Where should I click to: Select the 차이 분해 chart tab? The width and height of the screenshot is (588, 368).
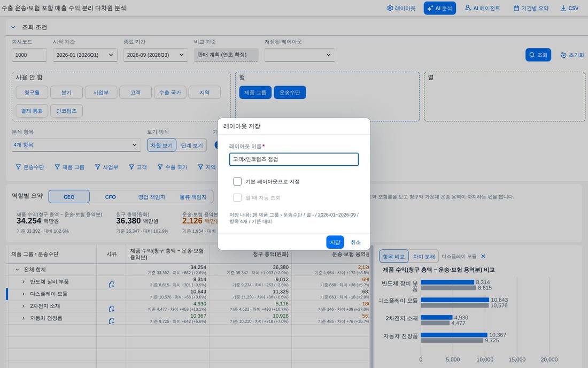[424, 257]
